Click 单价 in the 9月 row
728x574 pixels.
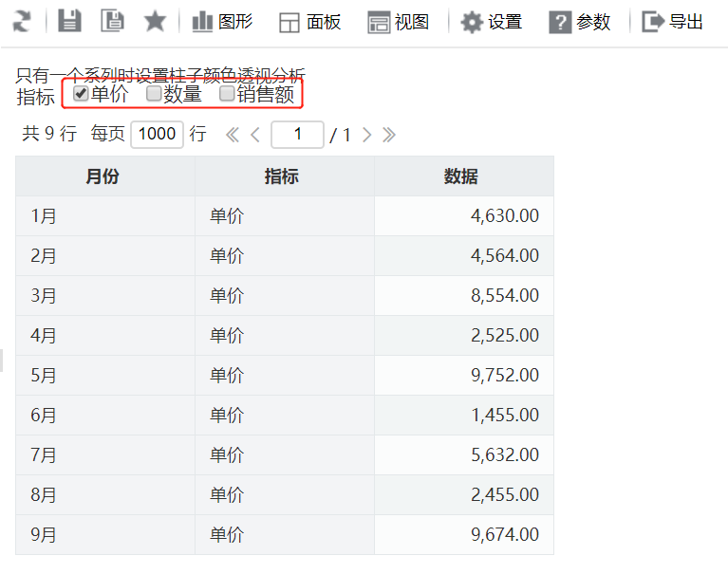(227, 534)
